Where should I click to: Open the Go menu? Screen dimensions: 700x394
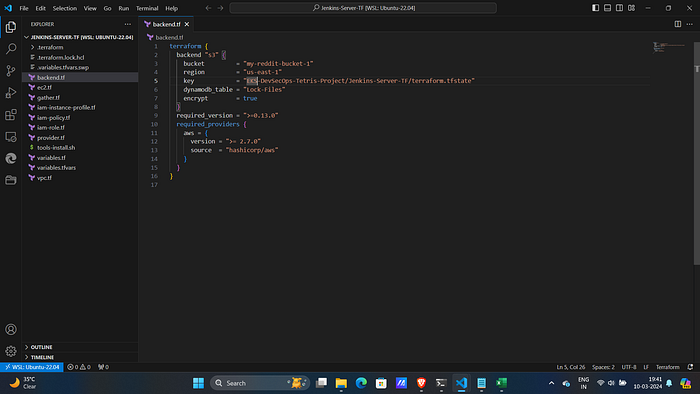[108, 8]
